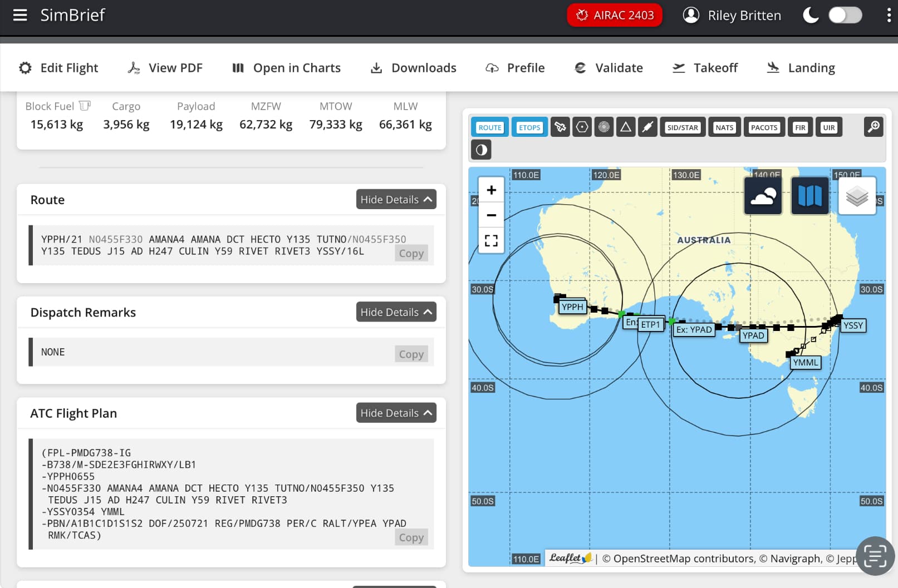This screenshot has height=588, width=898.
Task: Toggle the airways overlay icon
Action: (x=647, y=127)
